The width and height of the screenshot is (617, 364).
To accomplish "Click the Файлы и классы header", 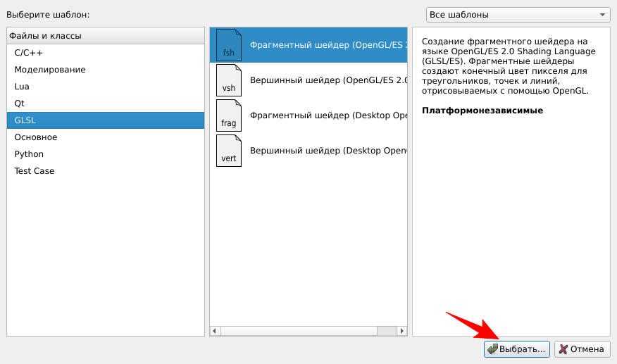I will pyautogui.click(x=46, y=36).
